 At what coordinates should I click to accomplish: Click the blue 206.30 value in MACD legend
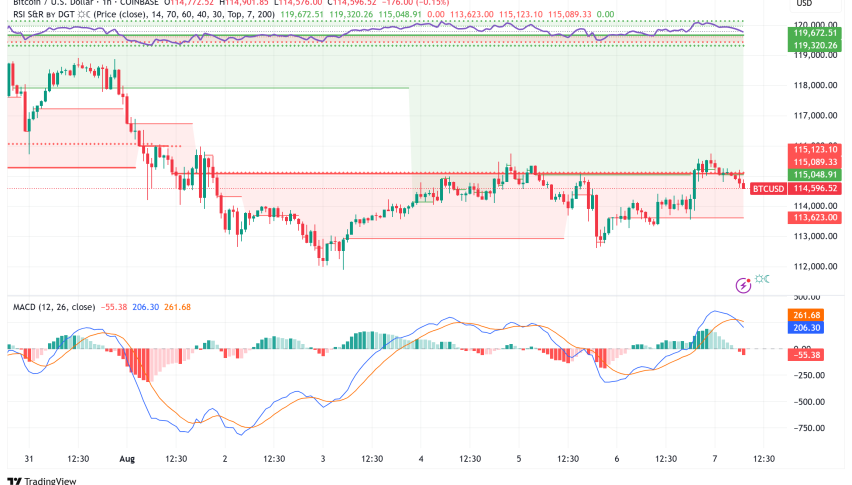point(146,307)
